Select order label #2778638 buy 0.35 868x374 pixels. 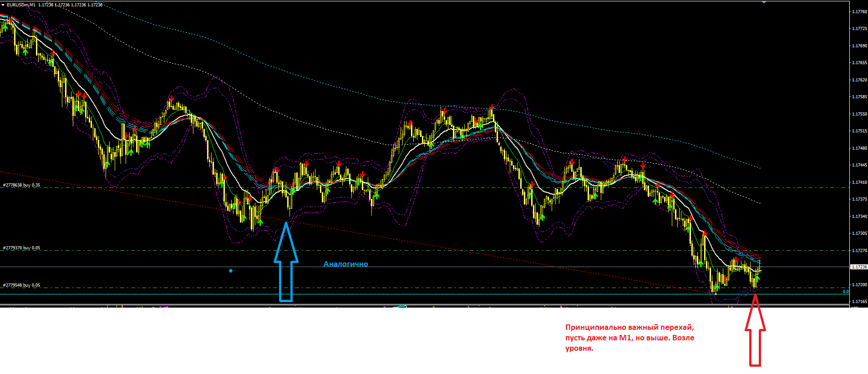[22, 185]
